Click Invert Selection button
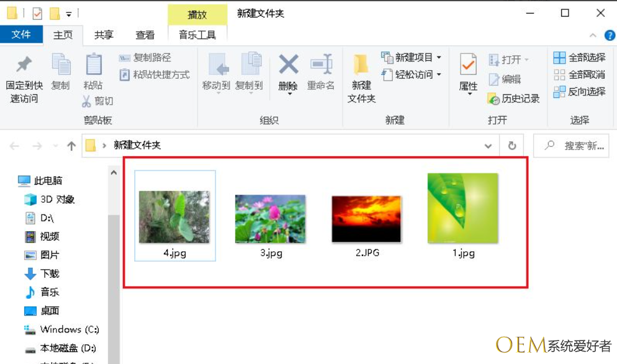Screen dimensions: 617x364 [580, 92]
